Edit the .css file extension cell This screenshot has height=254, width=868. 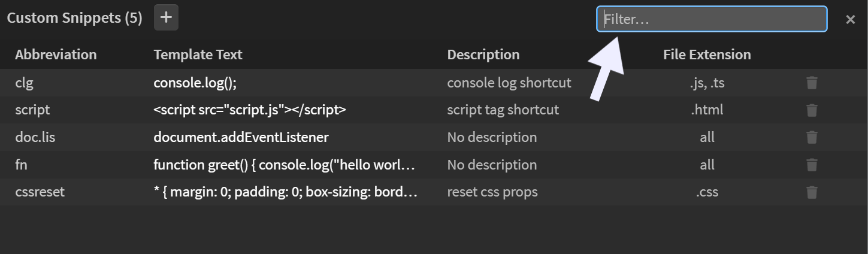pos(707,192)
